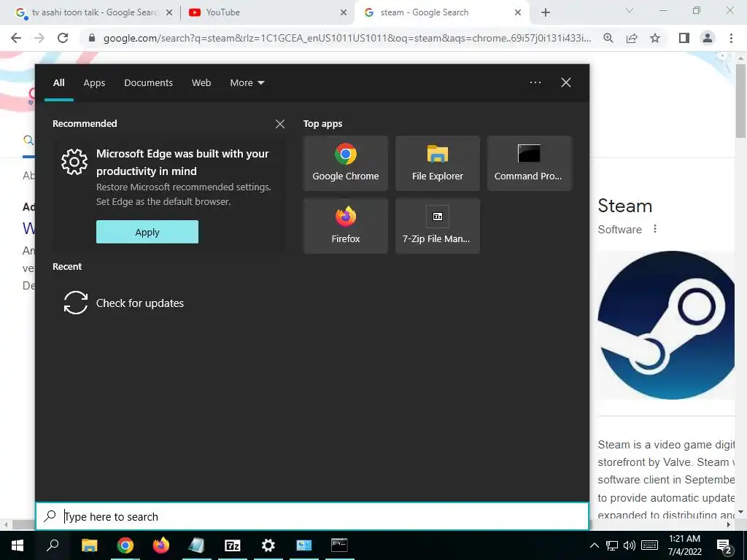Open the Chrome profile avatar

point(708,38)
